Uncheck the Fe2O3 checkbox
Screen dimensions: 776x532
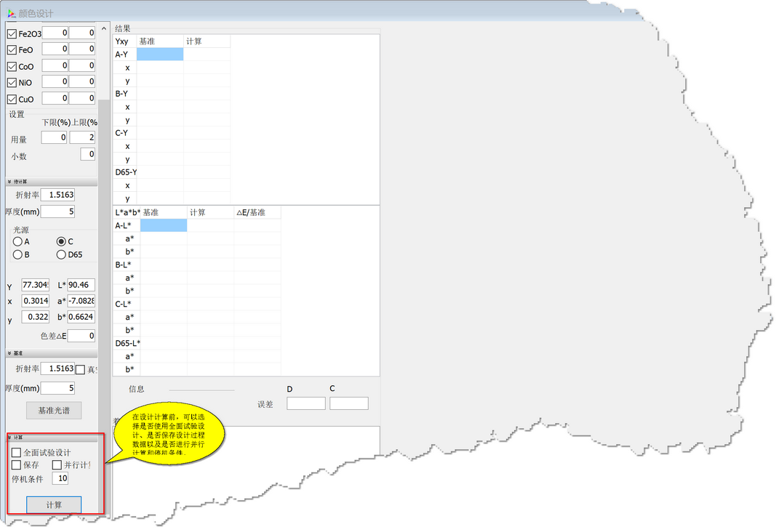coord(12,33)
